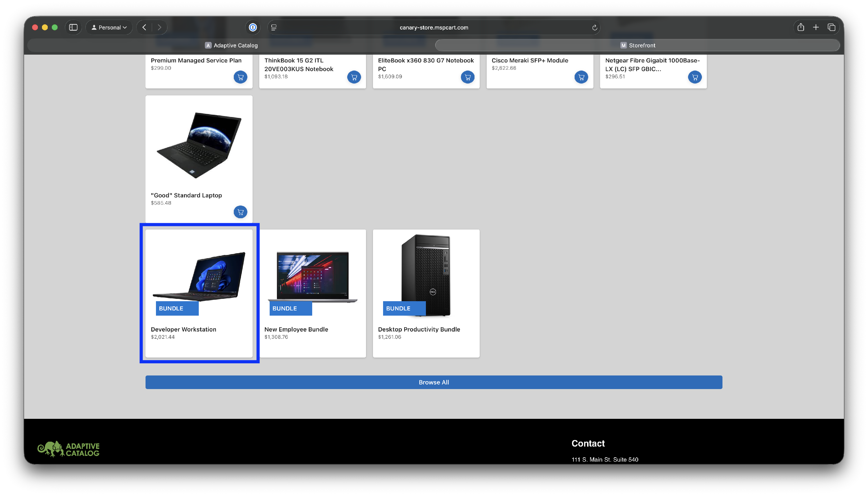Open the Safari share menu
This screenshot has height=496, width=868.
pos(801,27)
